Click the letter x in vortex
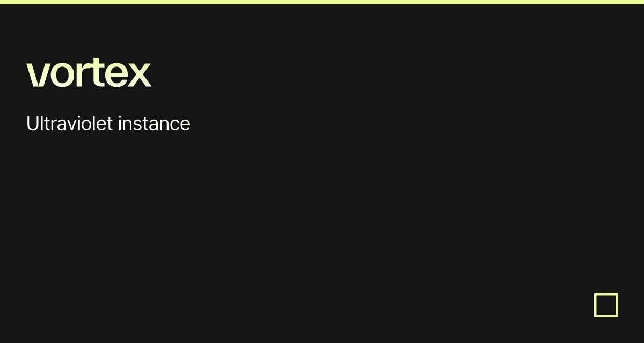The height and width of the screenshot is (343, 644). point(140,75)
